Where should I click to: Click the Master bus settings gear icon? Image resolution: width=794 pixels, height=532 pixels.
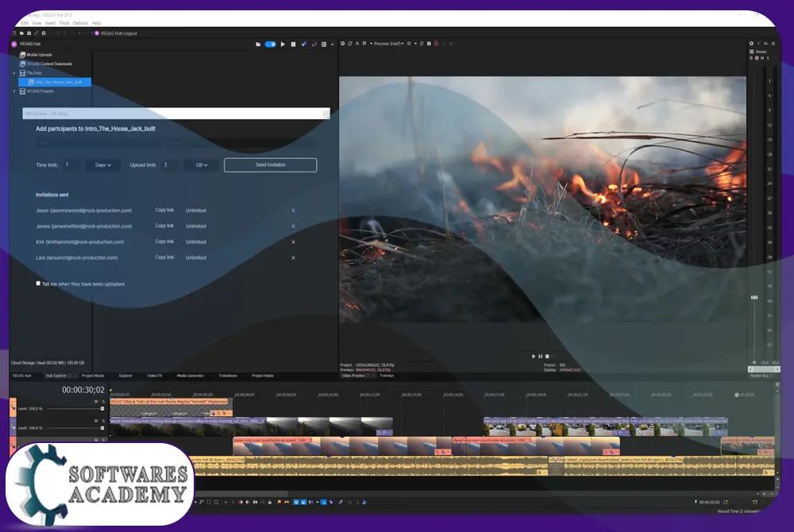pyautogui.click(x=751, y=44)
